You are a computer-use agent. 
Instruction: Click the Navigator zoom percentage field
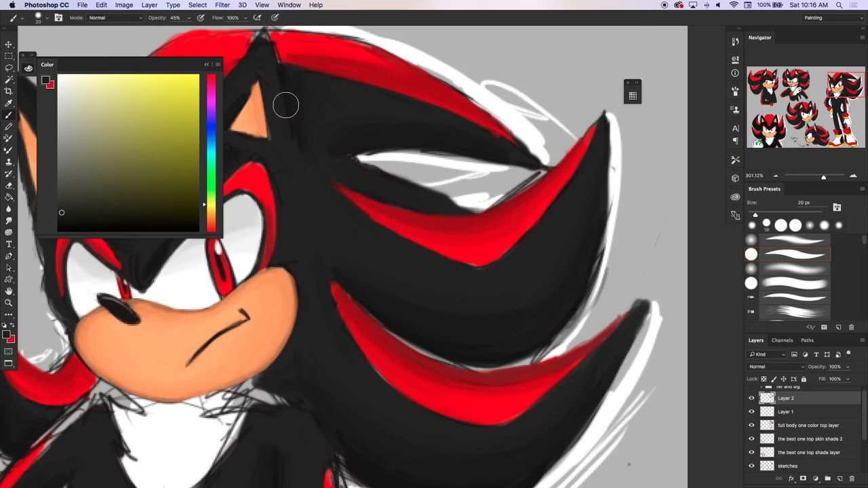pos(754,176)
